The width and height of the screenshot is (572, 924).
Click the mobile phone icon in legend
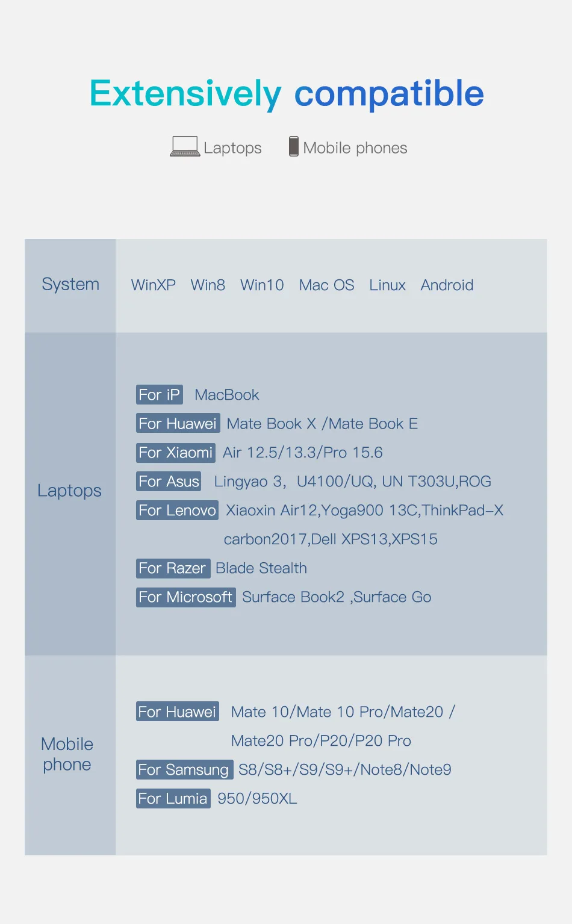point(294,146)
